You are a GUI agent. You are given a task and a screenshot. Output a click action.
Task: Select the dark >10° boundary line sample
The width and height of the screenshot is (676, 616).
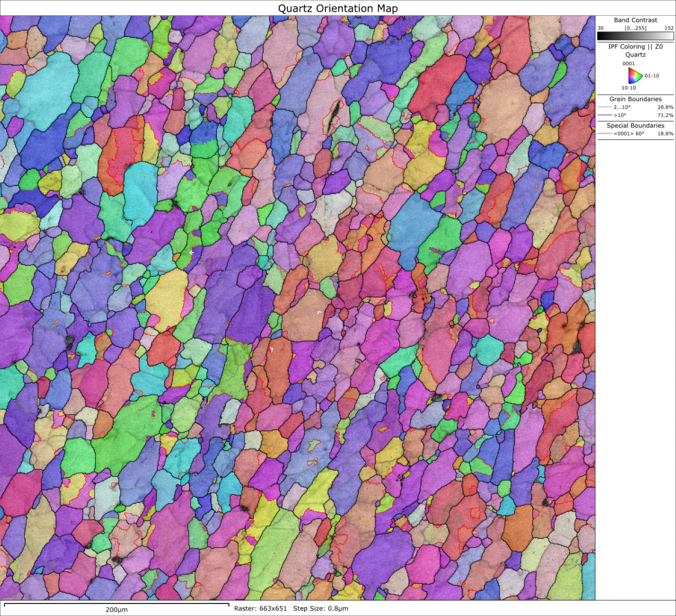click(x=604, y=115)
